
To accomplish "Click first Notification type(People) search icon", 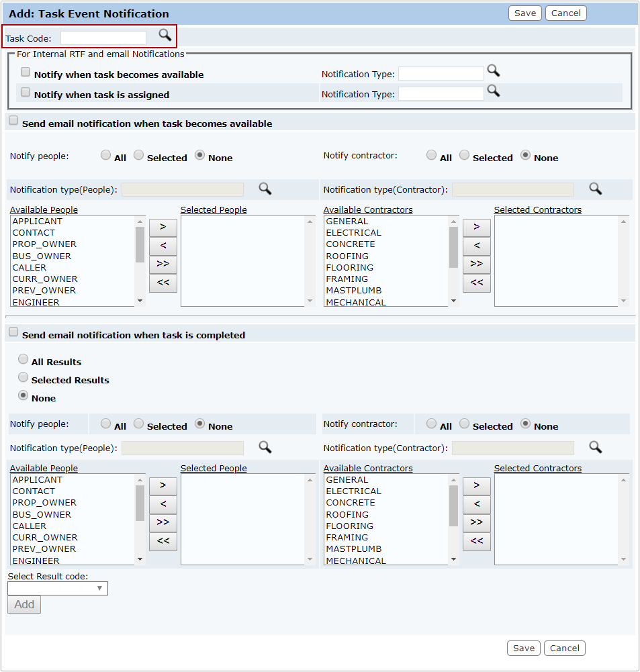I will click(x=265, y=189).
